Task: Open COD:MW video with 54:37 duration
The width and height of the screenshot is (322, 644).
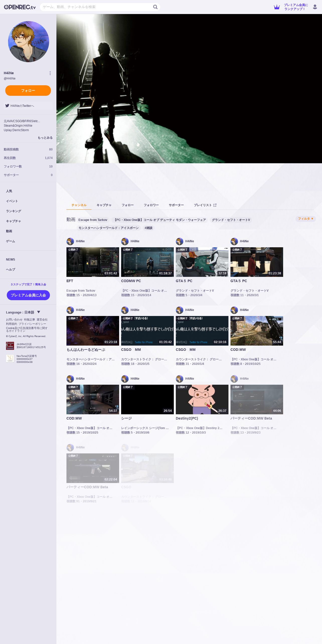Action: point(93,399)
